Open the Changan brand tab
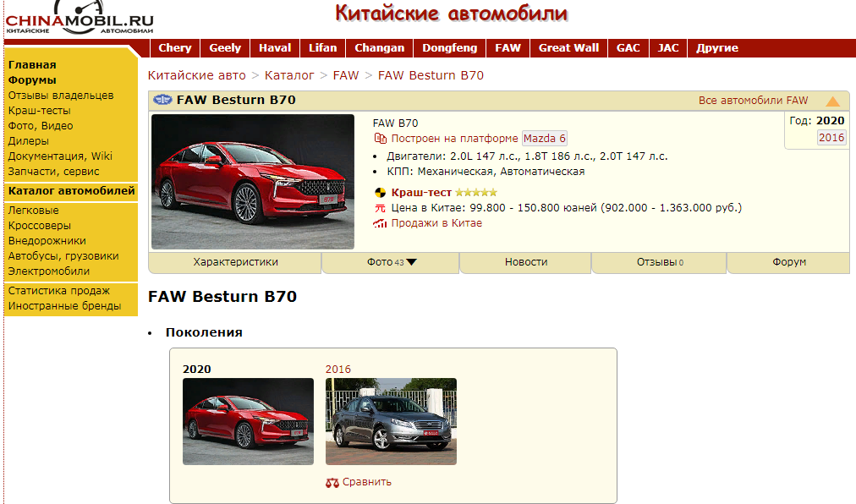Image resolution: width=856 pixels, height=504 pixels. point(380,48)
